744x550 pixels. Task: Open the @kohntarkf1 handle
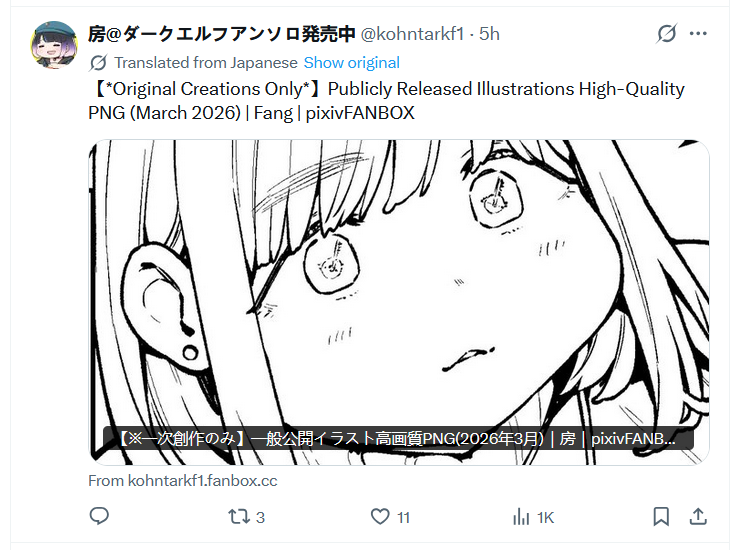point(412,34)
